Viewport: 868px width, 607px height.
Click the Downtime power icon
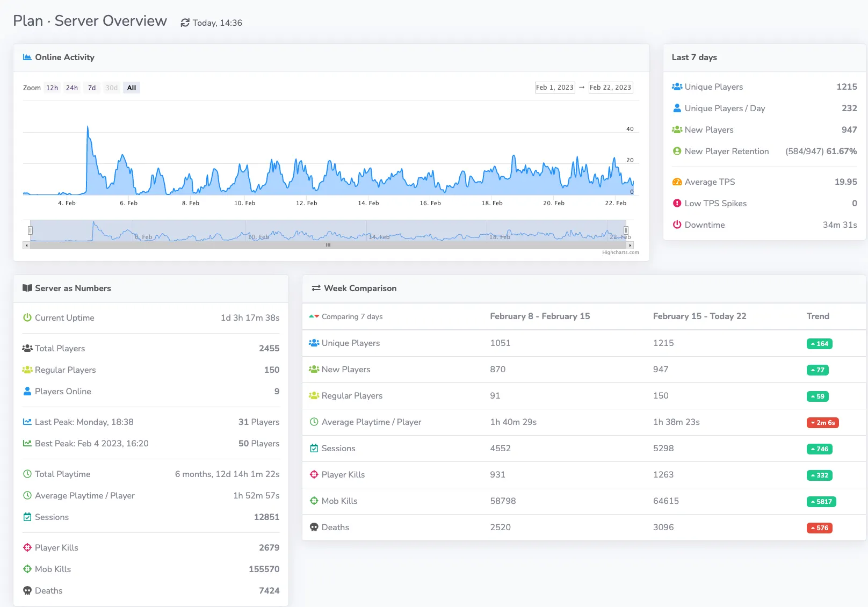click(x=677, y=225)
